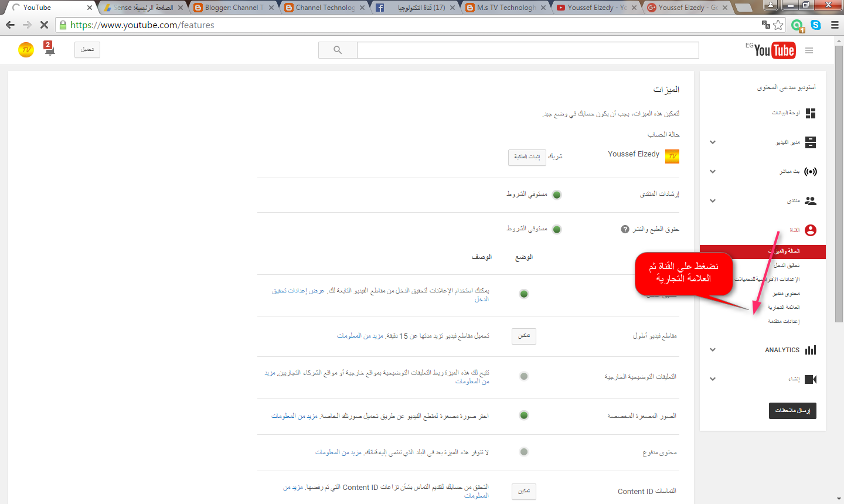Click the help icon beside حقوق الطبع والنشر
Screen dimensions: 844x504
[625, 229]
